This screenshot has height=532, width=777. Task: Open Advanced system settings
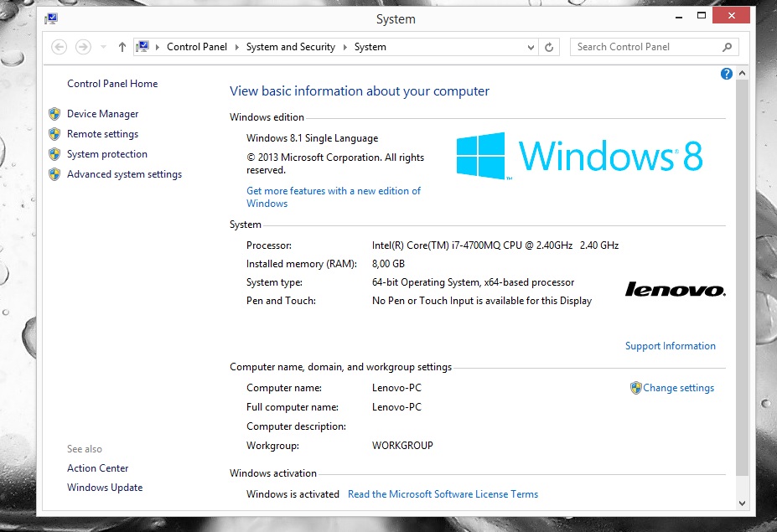[124, 174]
